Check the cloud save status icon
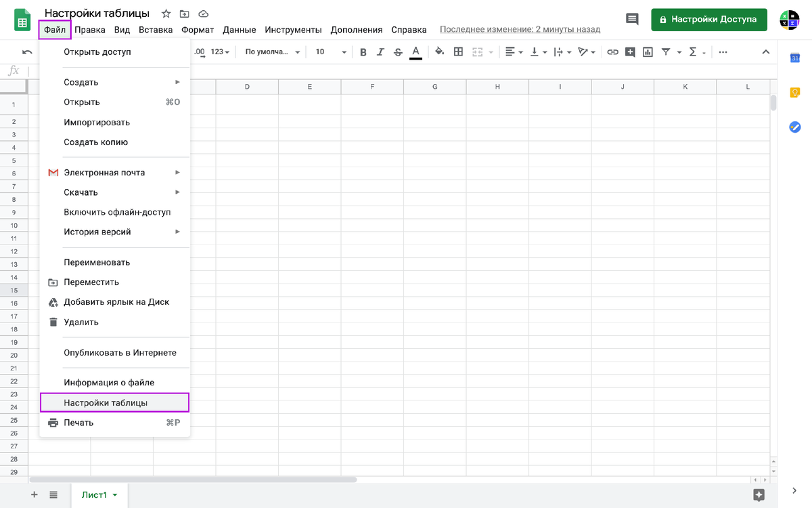This screenshot has height=508, width=812. (x=203, y=14)
